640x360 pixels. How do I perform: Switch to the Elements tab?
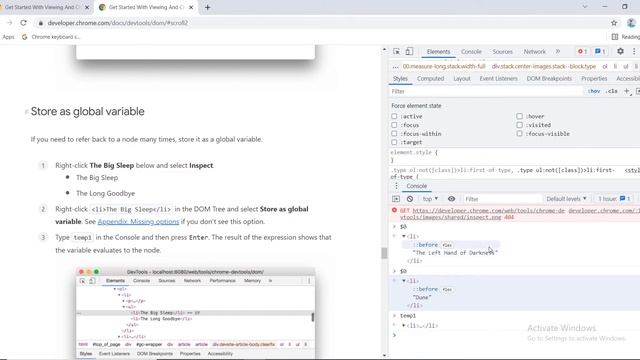coord(438,51)
